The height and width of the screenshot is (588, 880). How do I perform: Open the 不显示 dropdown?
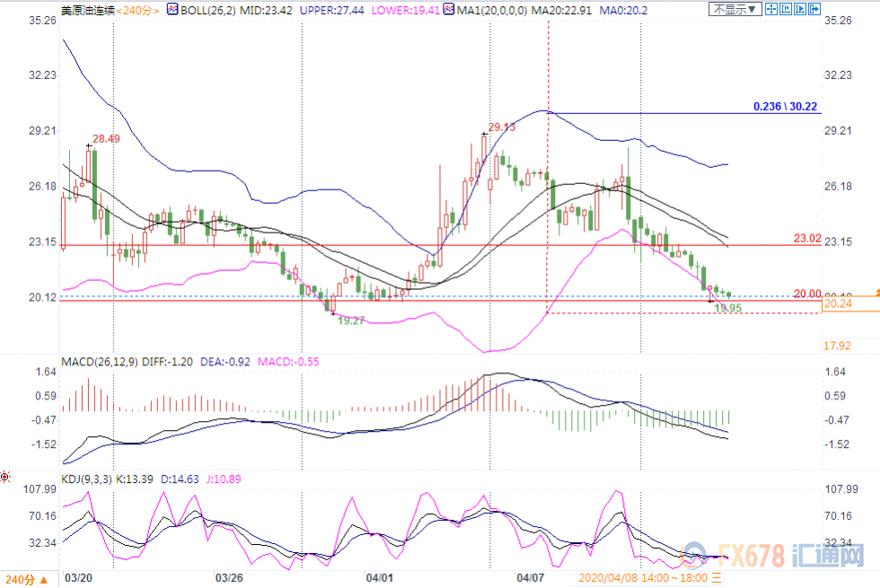click(x=735, y=10)
